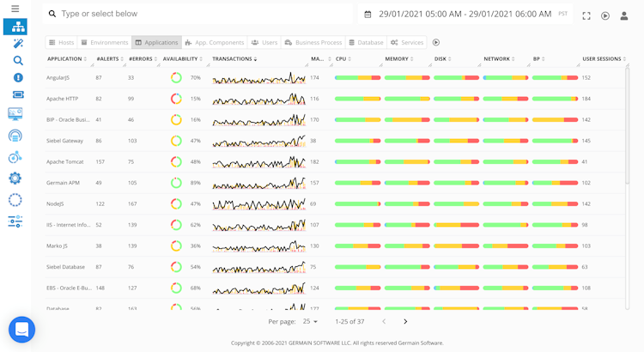
Task: Open the settings gear icon
Action: [15, 179]
